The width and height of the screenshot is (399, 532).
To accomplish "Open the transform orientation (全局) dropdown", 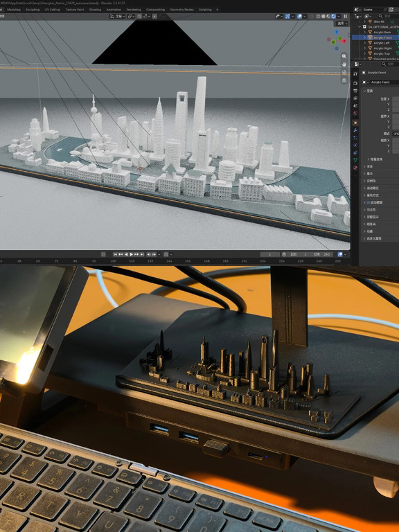I will click(x=118, y=17).
